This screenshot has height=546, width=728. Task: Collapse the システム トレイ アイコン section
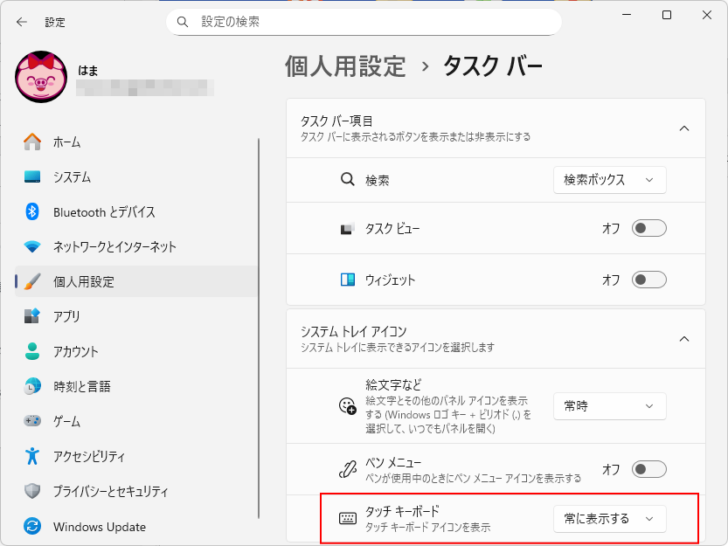(684, 339)
